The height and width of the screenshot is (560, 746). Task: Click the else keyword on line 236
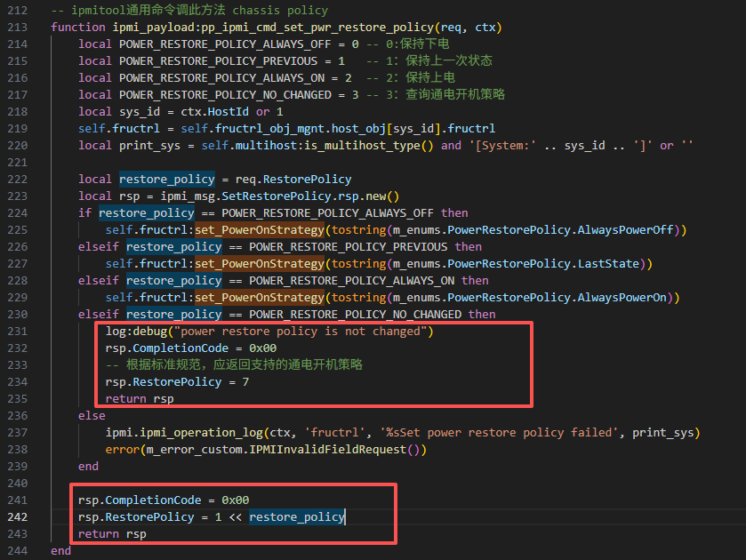click(92, 416)
